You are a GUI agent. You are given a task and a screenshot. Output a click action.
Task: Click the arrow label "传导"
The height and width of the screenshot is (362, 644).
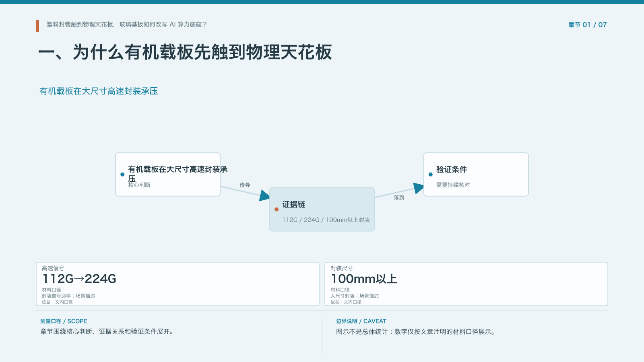245,185
